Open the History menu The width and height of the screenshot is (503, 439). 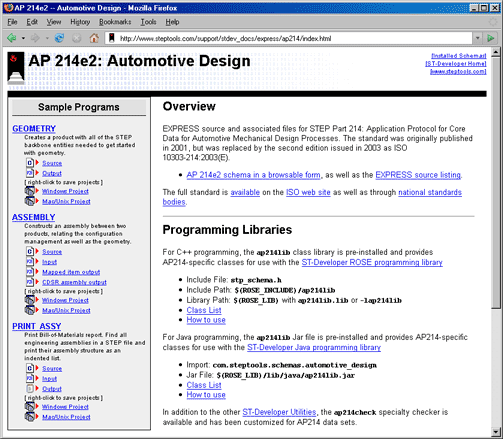click(x=80, y=22)
